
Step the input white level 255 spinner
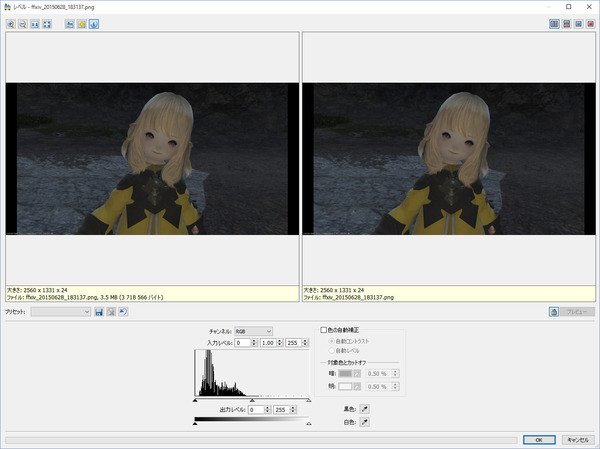click(305, 343)
